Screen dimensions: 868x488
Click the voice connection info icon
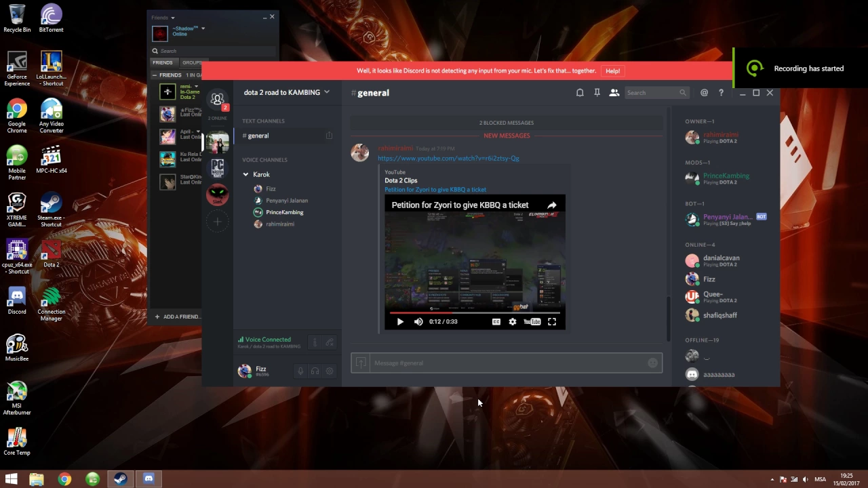point(315,342)
